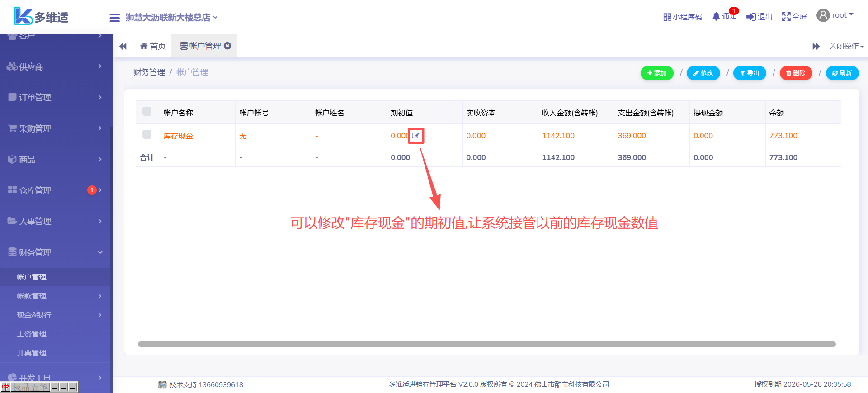Switch to the 首页 tab
868x393 pixels.
[x=153, y=46]
